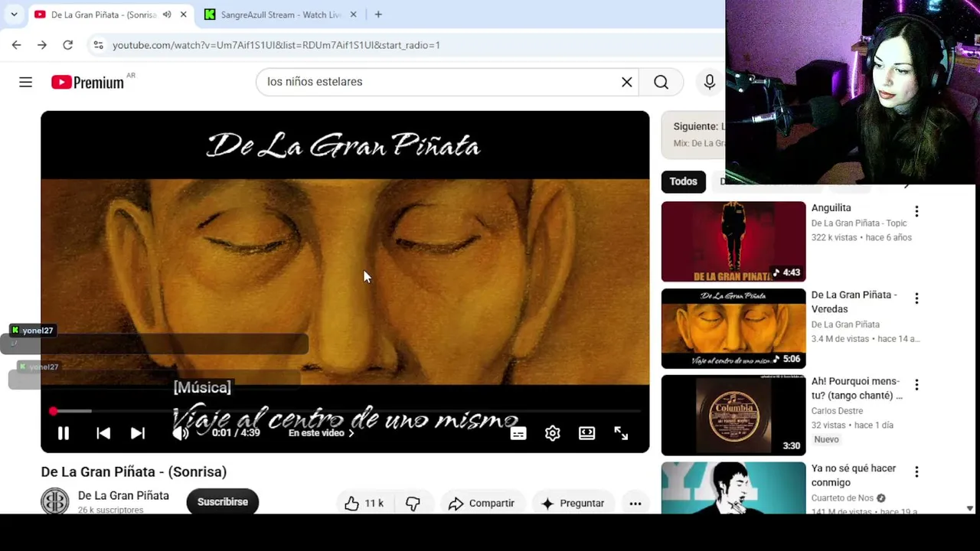Switch to the De La Gran Piñata tab
This screenshot has width=980, height=551.
click(x=103, y=15)
